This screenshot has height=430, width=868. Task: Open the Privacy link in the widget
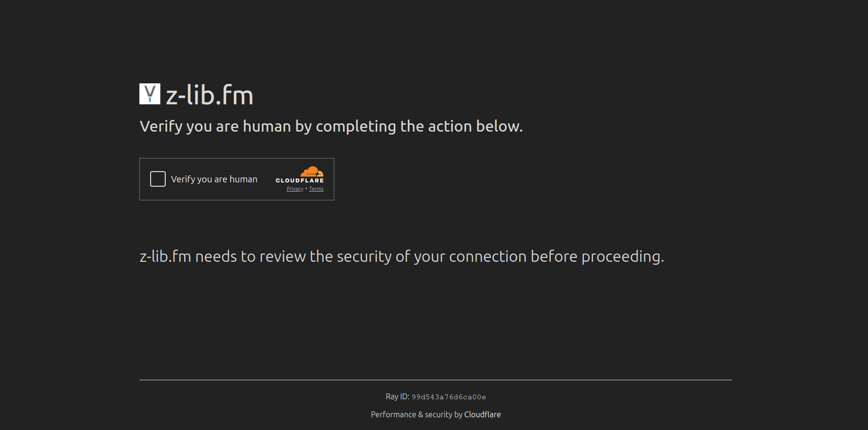295,189
